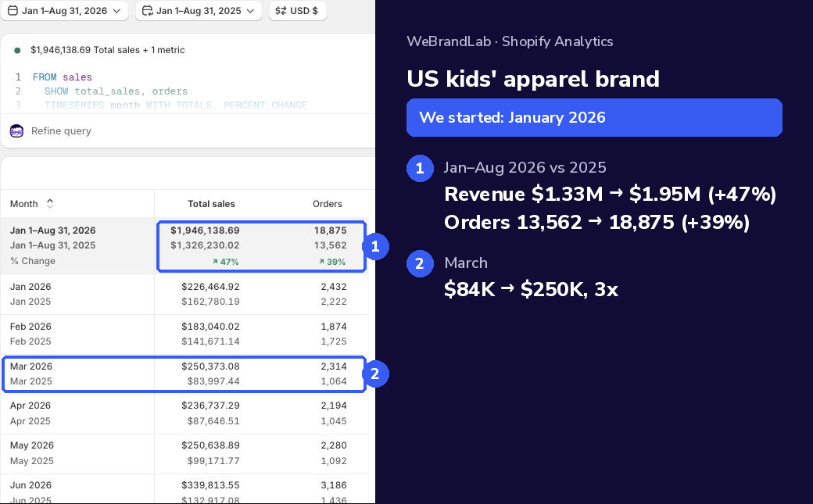Sort the table by the Month column arrows
Viewport: 813px width, 504px height.
50,204
